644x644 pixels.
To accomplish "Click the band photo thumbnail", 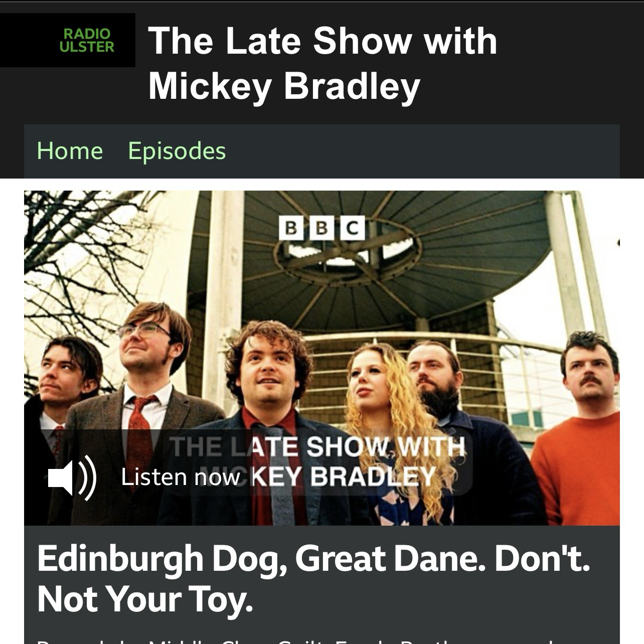I will 322,358.
